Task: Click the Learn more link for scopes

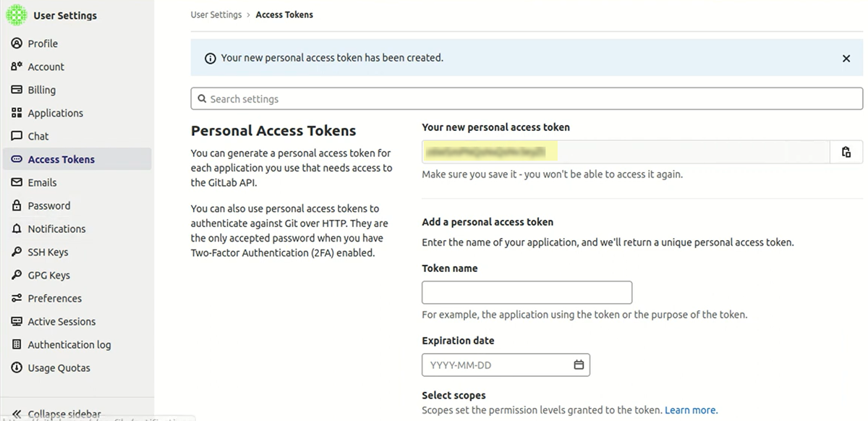Action: pyautogui.click(x=691, y=410)
